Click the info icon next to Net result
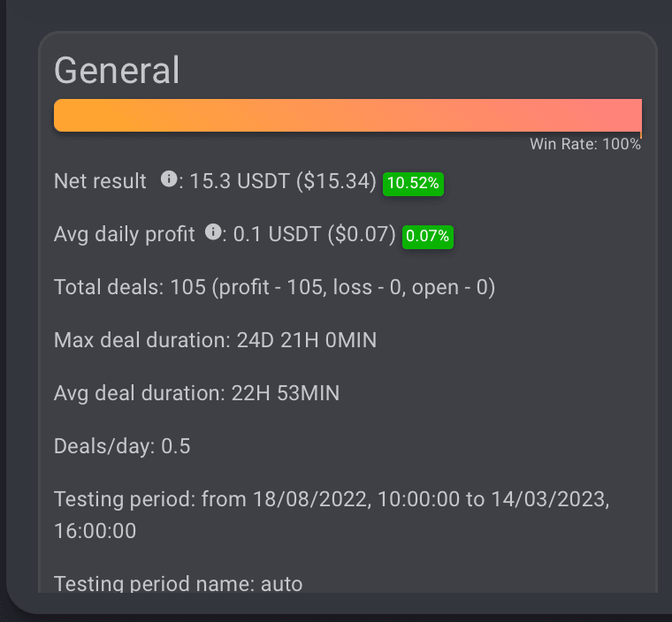Viewport: 672px width, 622px height. pyautogui.click(x=168, y=179)
